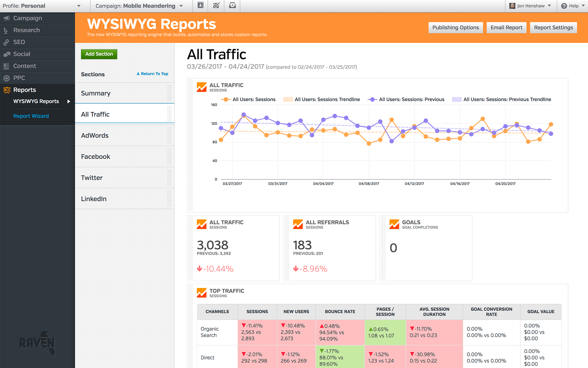This screenshot has height=368, width=588.
Task: Click the Return To Top link
Action: point(152,74)
